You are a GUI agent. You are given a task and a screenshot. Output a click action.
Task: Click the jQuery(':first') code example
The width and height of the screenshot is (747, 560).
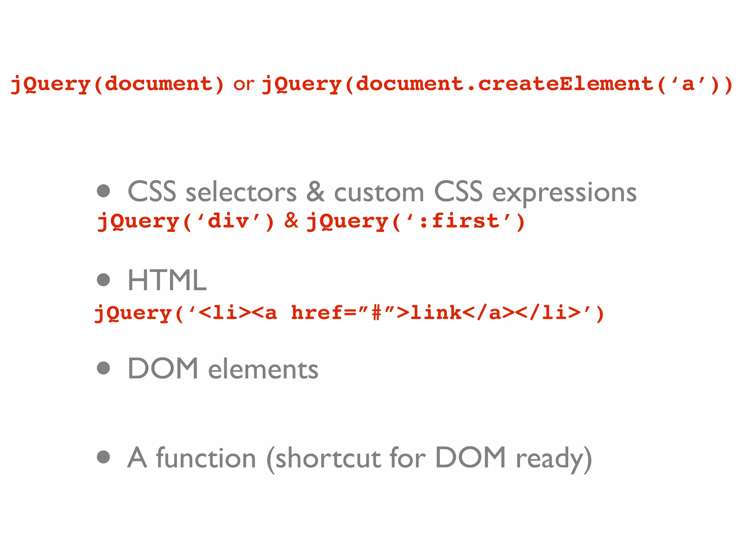coord(416,222)
